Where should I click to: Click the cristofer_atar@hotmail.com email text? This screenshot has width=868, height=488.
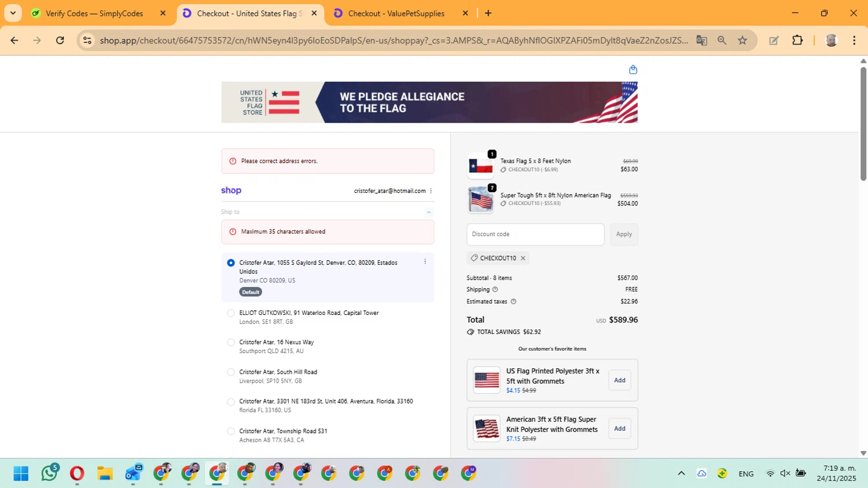point(389,191)
